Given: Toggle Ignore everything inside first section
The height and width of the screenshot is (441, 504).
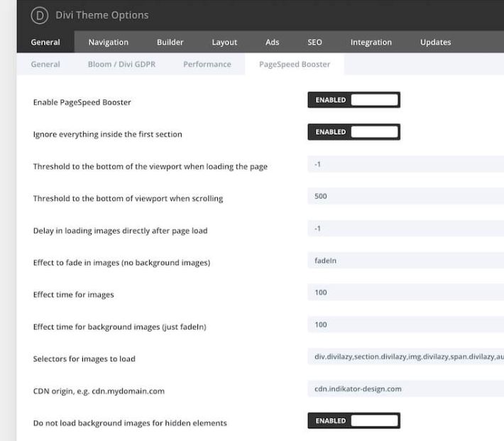Looking at the screenshot, I should (x=354, y=132).
